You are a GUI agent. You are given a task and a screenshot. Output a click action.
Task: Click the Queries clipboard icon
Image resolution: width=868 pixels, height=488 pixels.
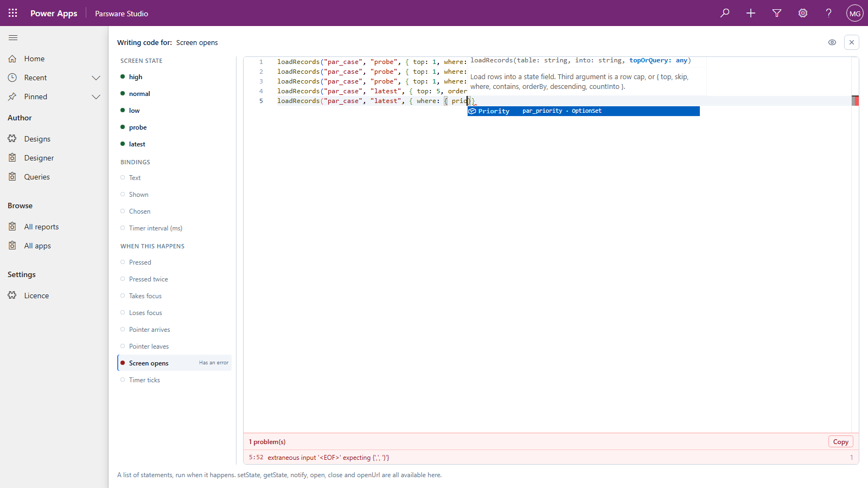coord(12,177)
